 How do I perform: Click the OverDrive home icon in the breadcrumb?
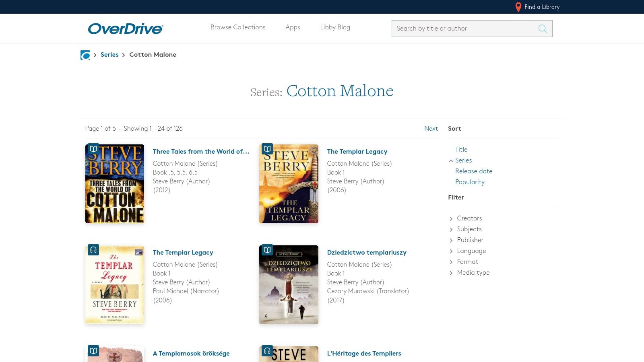coord(85,55)
